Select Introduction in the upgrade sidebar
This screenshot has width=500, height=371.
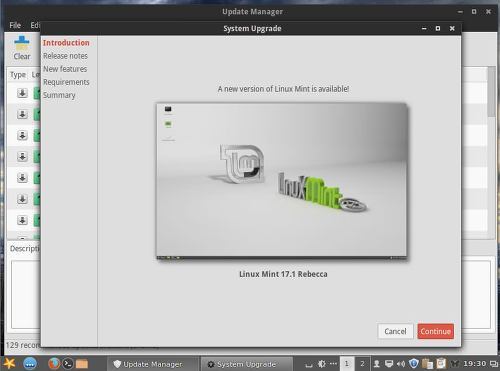[66, 43]
